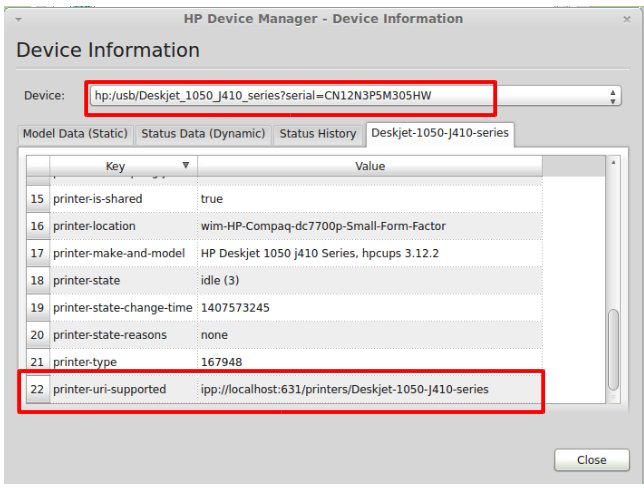
Task: Click the Value column header
Action: (x=370, y=166)
